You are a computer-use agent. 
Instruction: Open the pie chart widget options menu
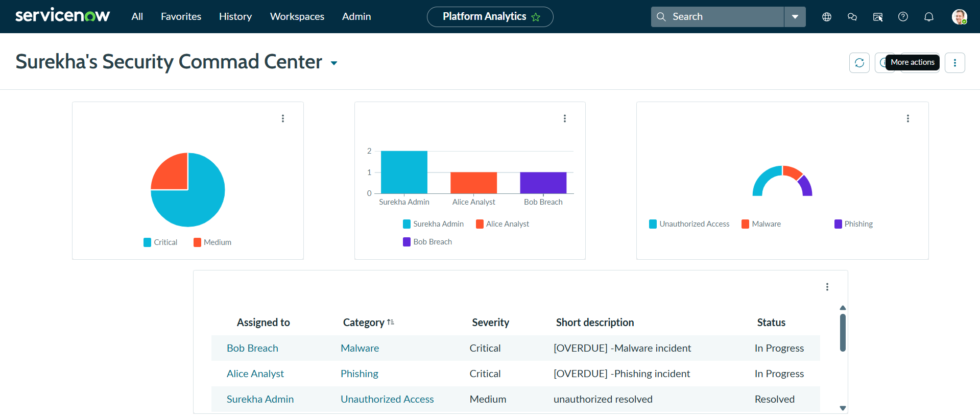tap(283, 118)
